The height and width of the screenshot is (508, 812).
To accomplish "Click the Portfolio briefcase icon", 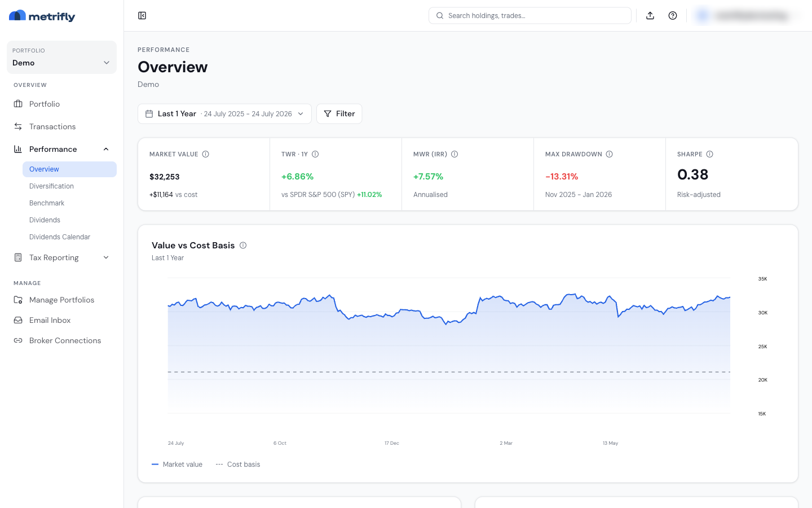I will (x=18, y=104).
